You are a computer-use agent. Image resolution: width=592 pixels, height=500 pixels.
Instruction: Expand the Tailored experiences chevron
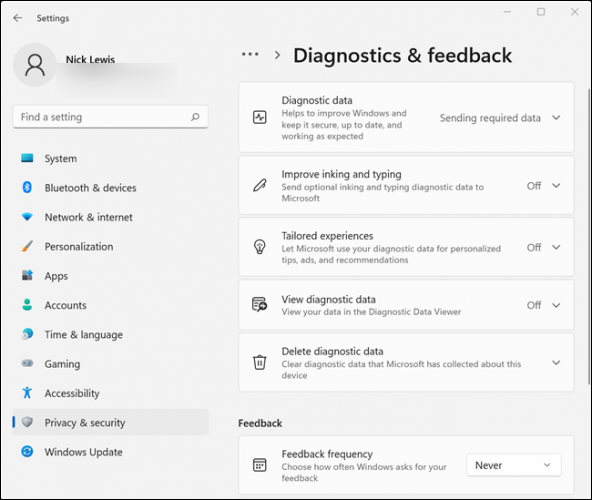556,247
